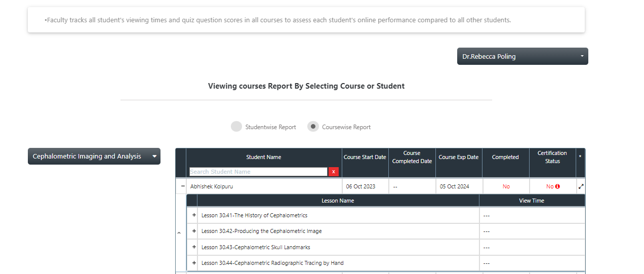Open the Dr.Rebecca Poling dropdown
Screen dimensions: 644x274
point(522,56)
